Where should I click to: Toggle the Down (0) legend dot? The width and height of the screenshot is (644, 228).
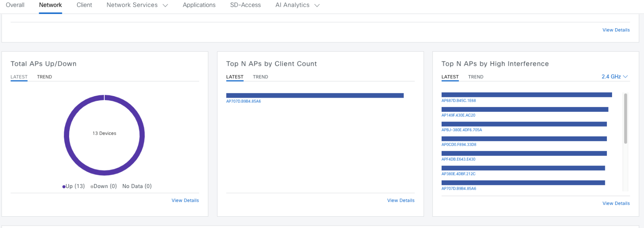(x=92, y=186)
